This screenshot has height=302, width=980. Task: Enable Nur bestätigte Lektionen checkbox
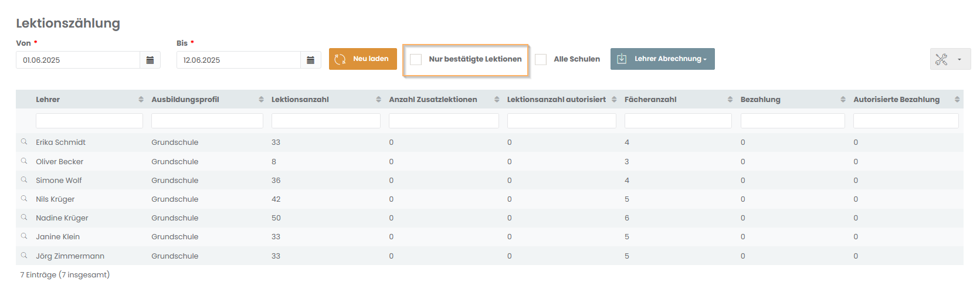(x=416, y=59)
